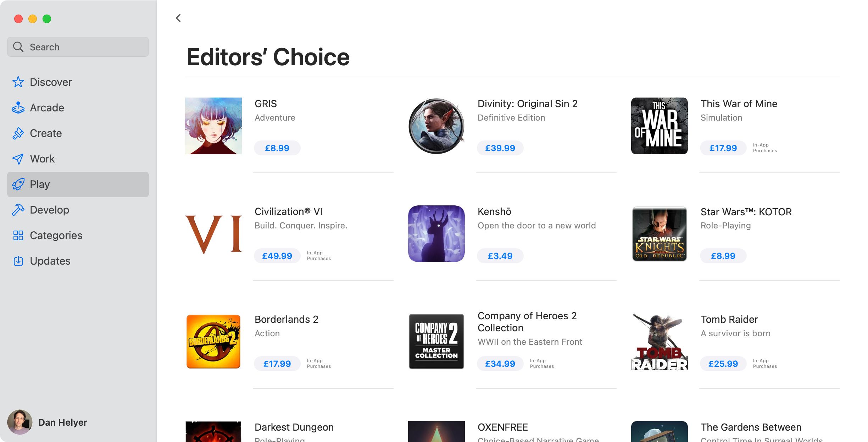Click the Divinity Original Sin 2 thumbnail
This screenshot has width=868, height=442.
click(x=436, y=126)
